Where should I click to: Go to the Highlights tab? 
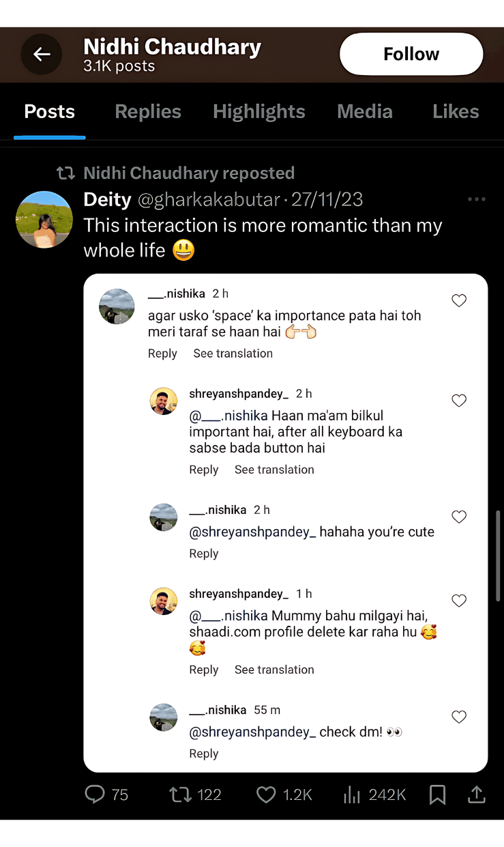pyautogui.click(x=259, y=111)
